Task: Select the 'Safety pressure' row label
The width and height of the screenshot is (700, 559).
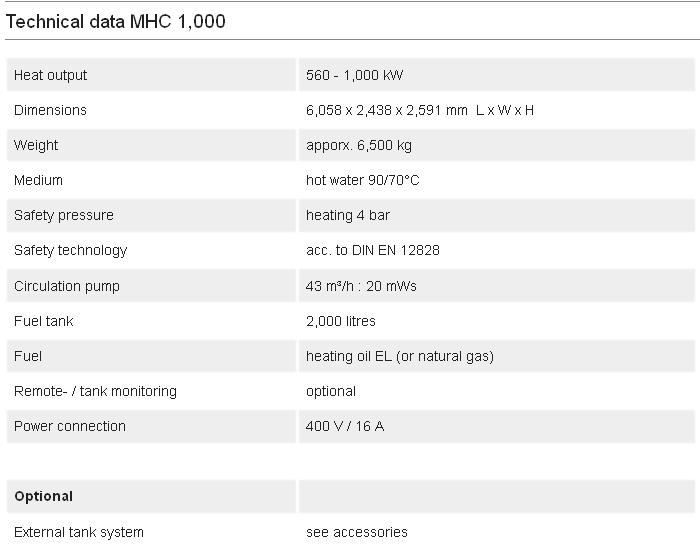Action: 64,215
